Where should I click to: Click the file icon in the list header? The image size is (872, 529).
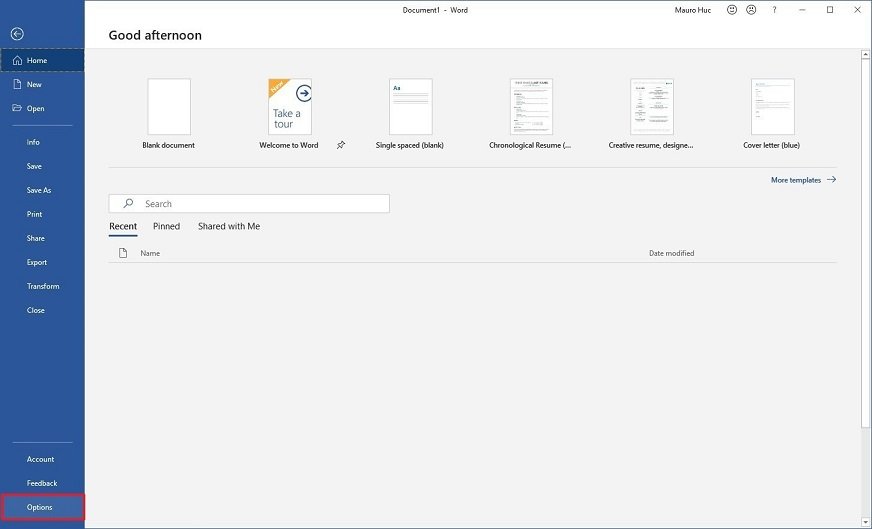(123, 253)
